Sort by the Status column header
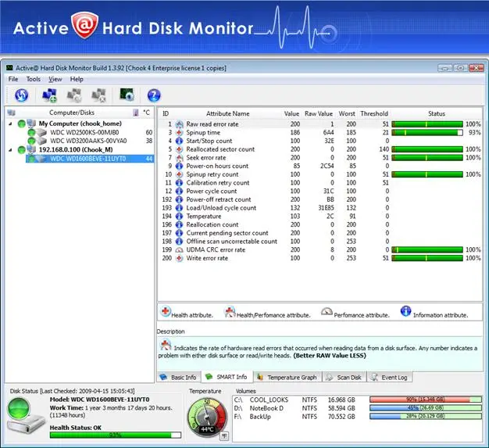 coord(437,113)
